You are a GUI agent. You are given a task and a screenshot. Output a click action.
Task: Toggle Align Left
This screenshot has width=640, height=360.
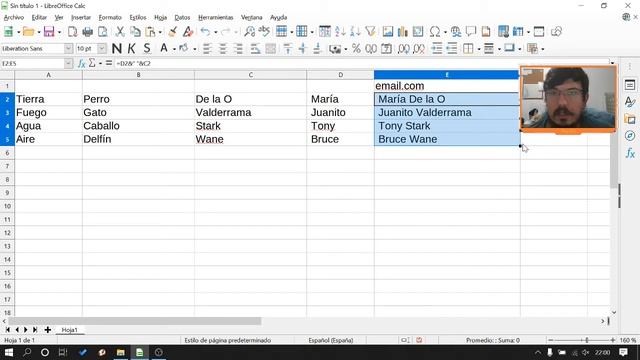[x=207, y=49]
